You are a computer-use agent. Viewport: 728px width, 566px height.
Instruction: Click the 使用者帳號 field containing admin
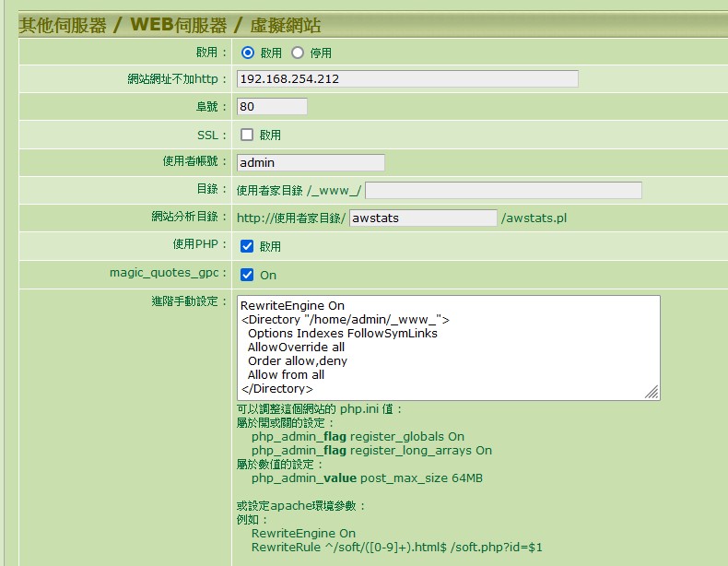311,163
